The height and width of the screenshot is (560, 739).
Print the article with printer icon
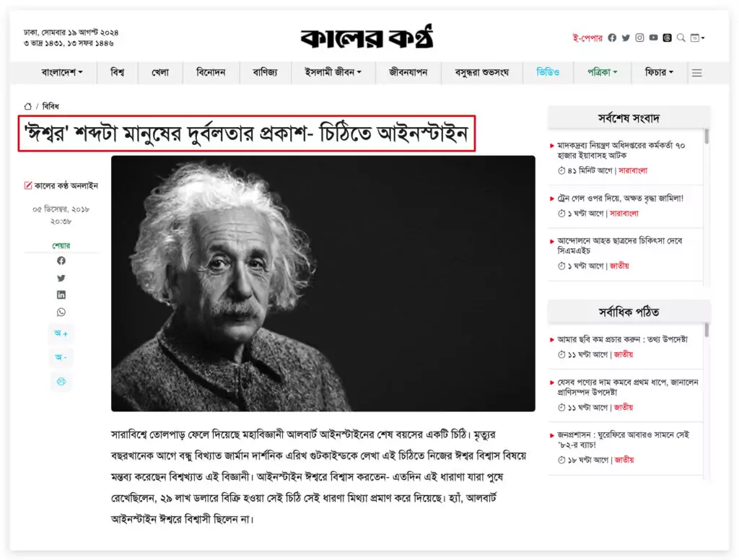coord(61,381)
